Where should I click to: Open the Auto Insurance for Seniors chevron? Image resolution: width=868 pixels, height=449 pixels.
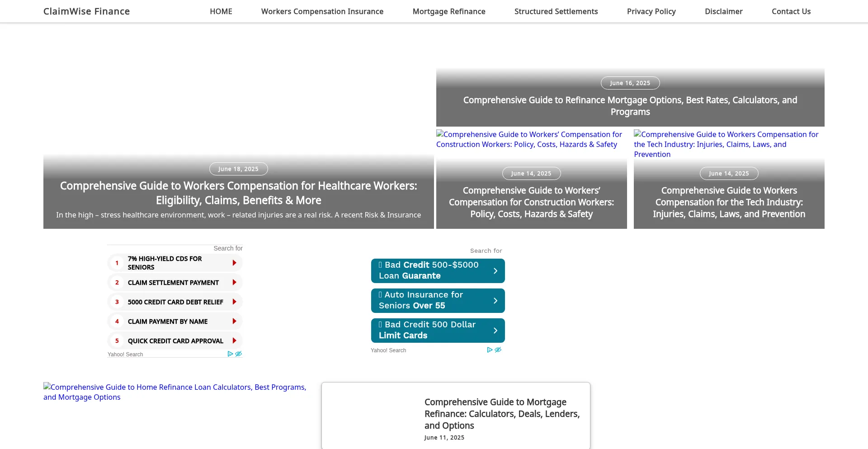pos(495,301)
